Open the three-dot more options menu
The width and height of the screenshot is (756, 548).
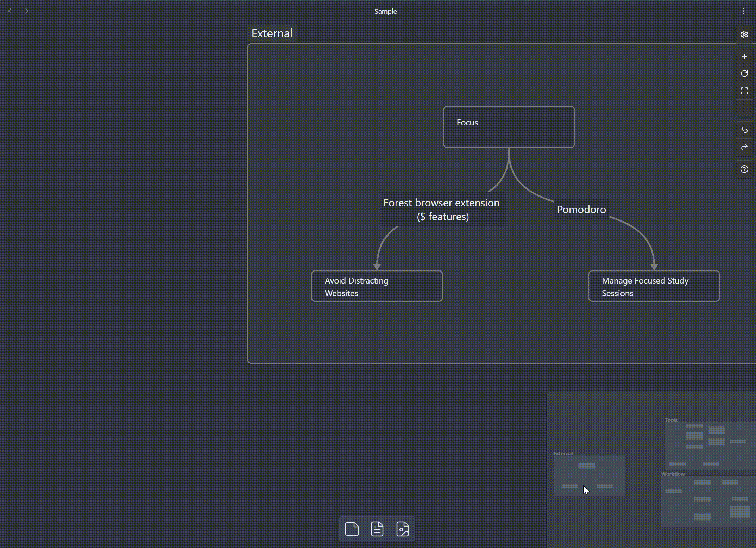tap(743, 11)
